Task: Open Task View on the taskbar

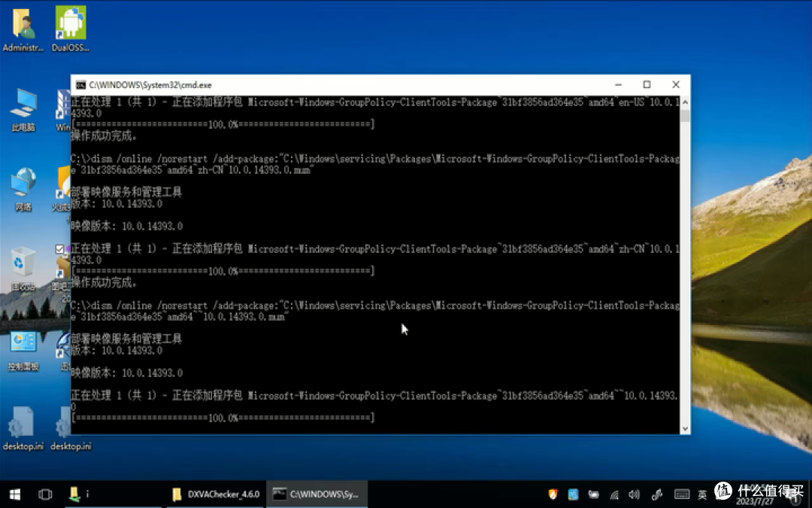Action: point(45,494)
